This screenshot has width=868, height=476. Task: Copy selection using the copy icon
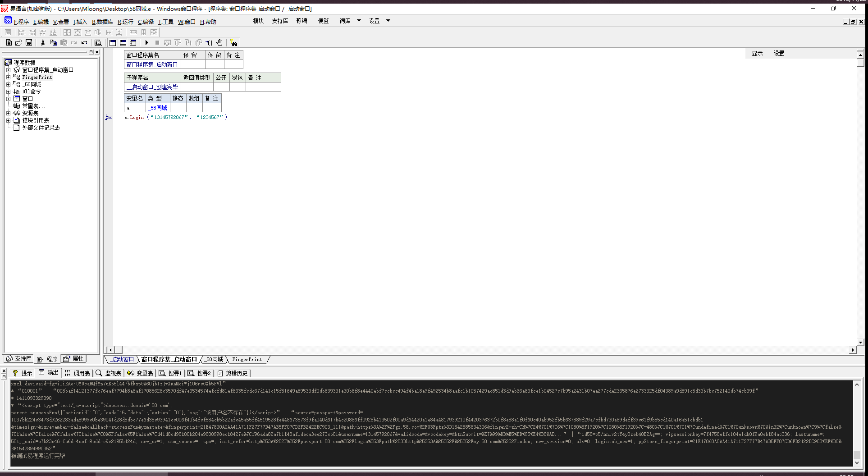[x=53, y=42]
